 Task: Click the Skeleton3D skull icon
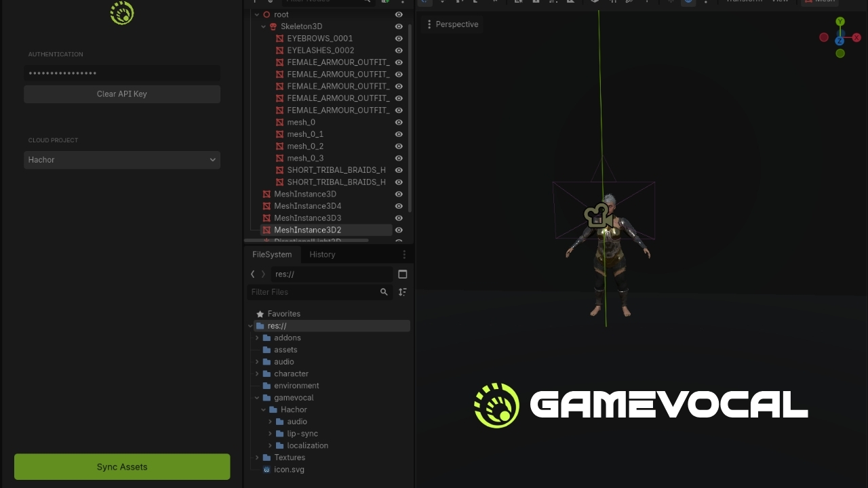[273, 26]
